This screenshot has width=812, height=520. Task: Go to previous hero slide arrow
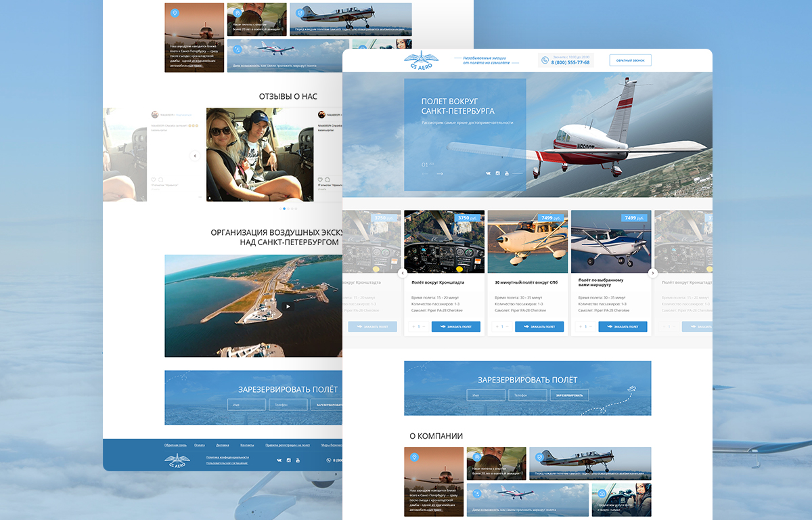click(x=425, y=174)
